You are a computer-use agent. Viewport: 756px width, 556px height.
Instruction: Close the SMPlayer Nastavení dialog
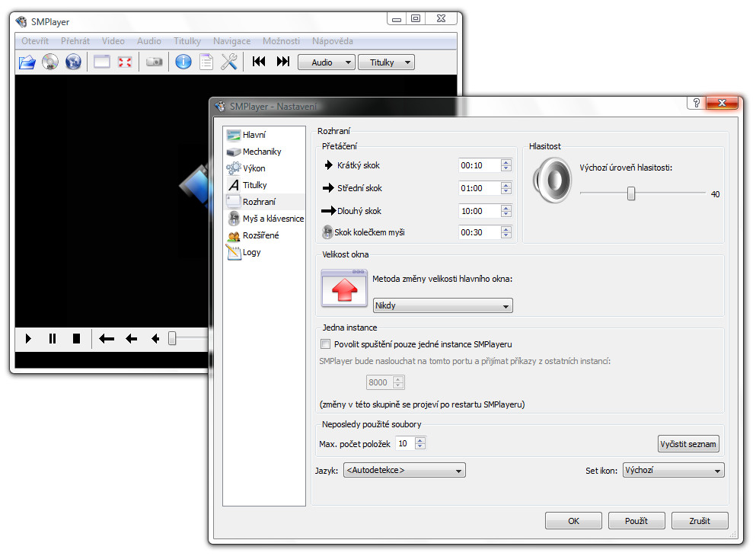pos(722,103)
